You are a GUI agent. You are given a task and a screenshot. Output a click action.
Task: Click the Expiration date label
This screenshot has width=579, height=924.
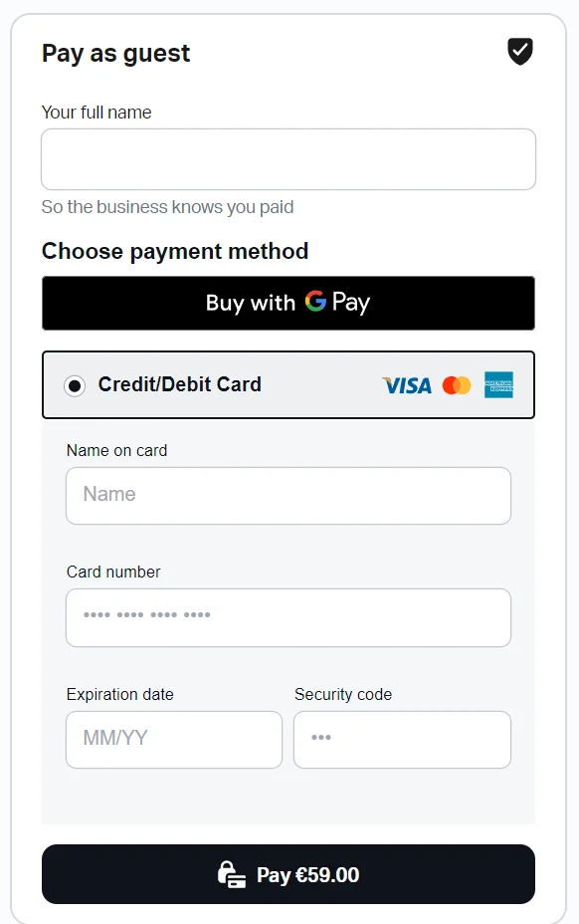point(120,694)
